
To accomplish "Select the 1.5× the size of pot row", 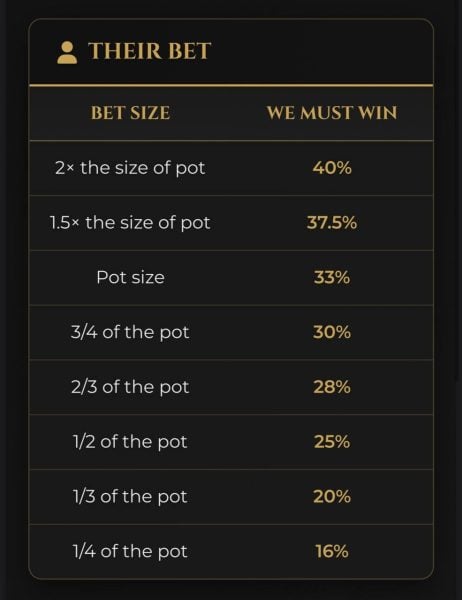I will (x=231, y=223).
